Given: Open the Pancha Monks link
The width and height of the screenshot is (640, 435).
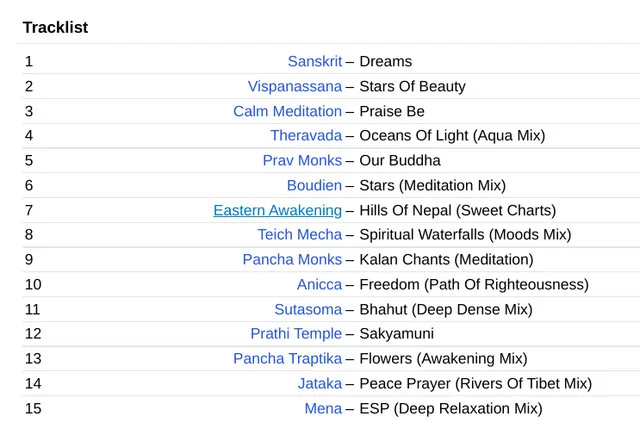Looking at the screenshot, I should coord(291,260).
